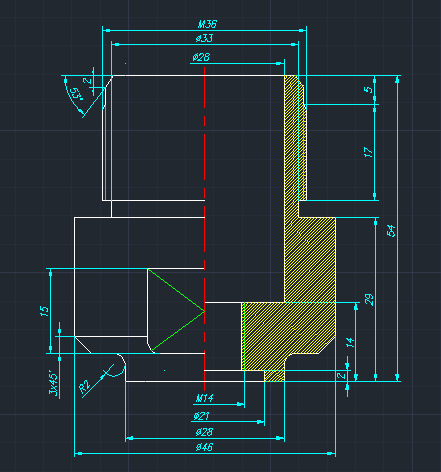This screenshot has height=472, width=441.
Task: Pick the upper green drill cone line
Action: [176, 290]
